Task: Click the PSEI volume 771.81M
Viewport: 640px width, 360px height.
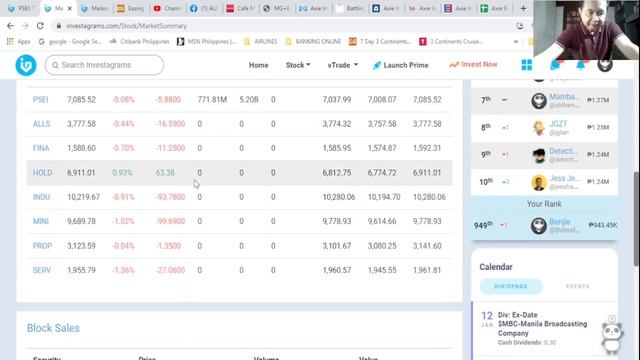Action: [212, 100]
